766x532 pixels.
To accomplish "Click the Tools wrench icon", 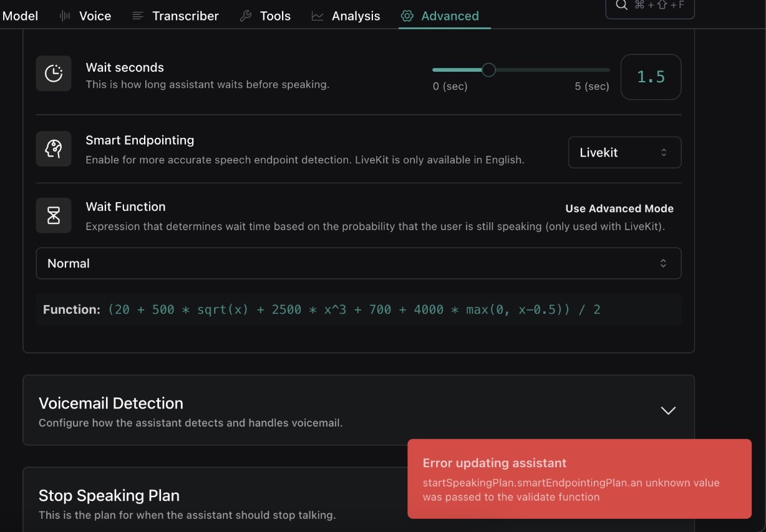I will coord(246,16).
